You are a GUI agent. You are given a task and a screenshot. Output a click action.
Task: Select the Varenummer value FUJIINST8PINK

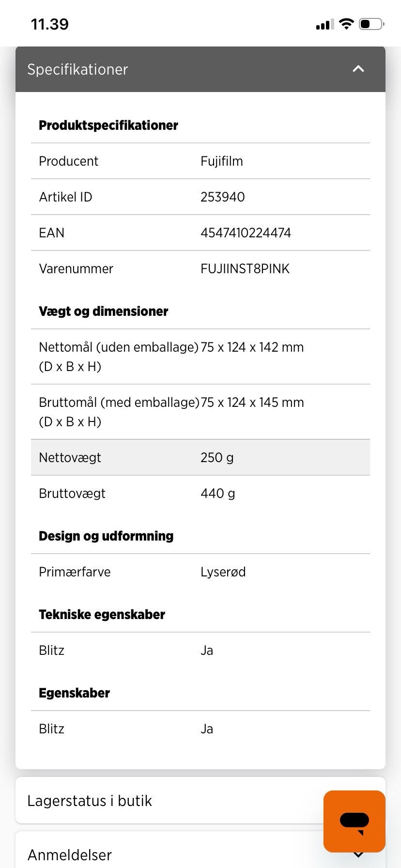pyautogui.click(x=245, y=269)
